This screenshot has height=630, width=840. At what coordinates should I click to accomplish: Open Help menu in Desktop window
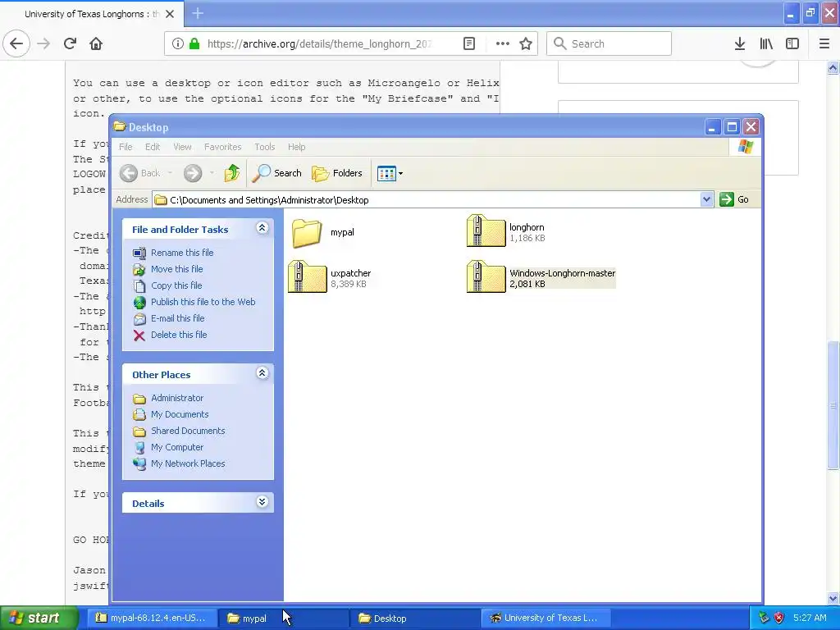pos(296,147)
